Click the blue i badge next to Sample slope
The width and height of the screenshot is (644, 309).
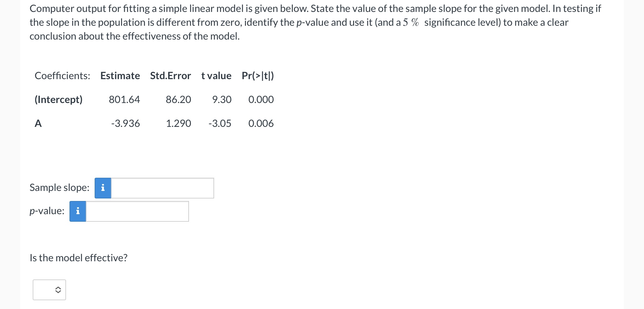click(x=103, y=187)
